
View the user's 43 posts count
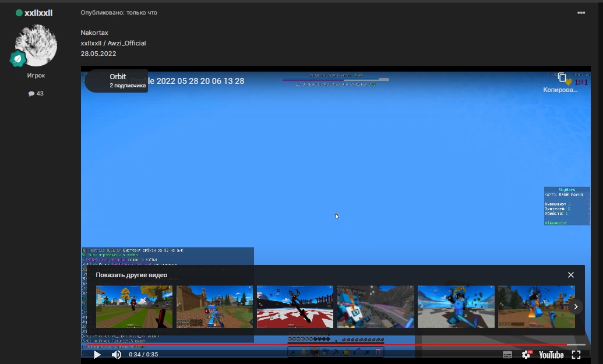(x=36, y=93)
